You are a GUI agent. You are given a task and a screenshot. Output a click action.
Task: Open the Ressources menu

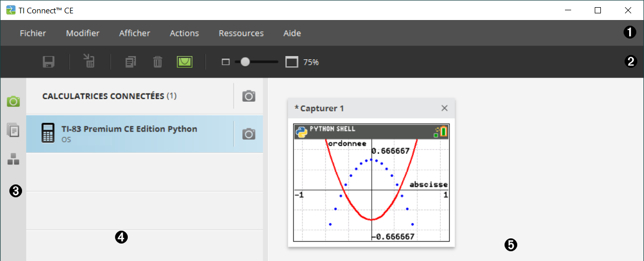click(241, 33)
